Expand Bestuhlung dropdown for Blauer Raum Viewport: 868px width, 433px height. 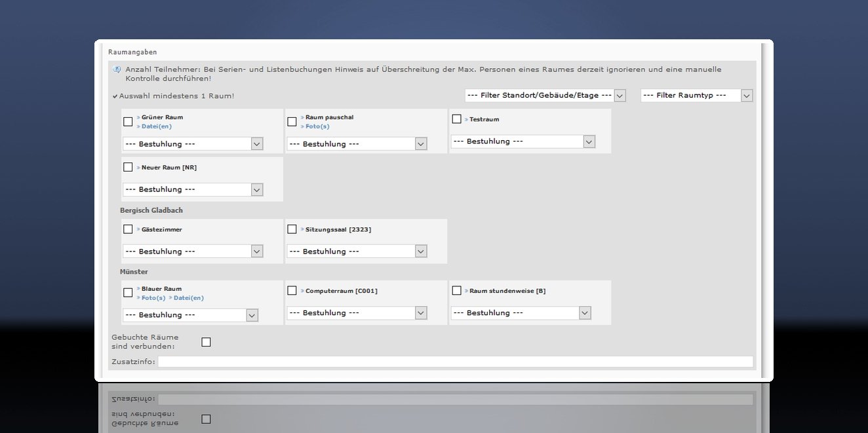pos(190,315)
